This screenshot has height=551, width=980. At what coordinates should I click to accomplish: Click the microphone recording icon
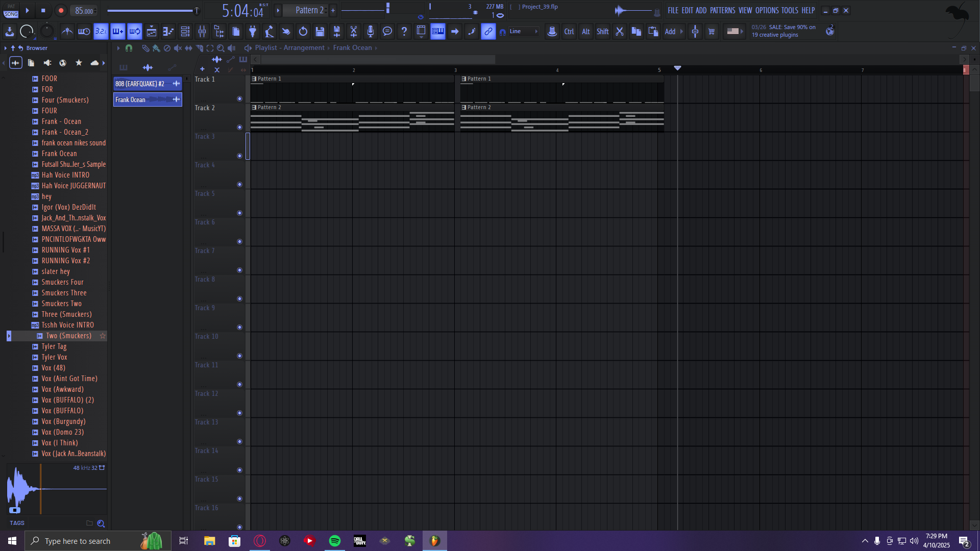[371, 32]
